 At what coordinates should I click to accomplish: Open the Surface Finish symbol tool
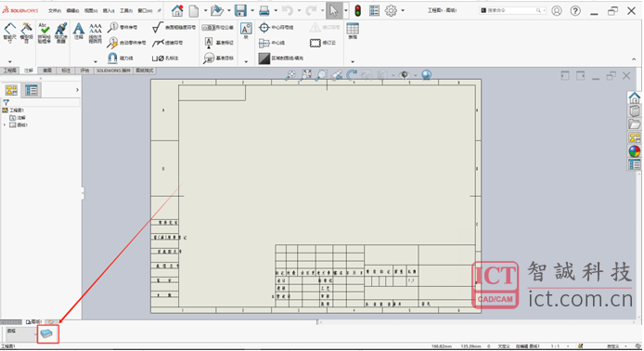click(x=174, y=28)
